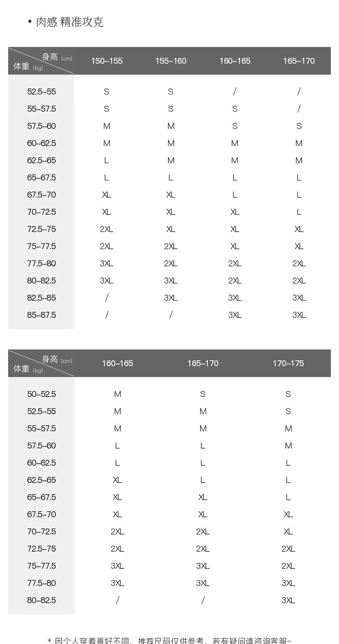Image resolution: width=339 pixels, height=644 pixels.
Task: Click the 85–87.5 weight row label
Action: [42, 315]
